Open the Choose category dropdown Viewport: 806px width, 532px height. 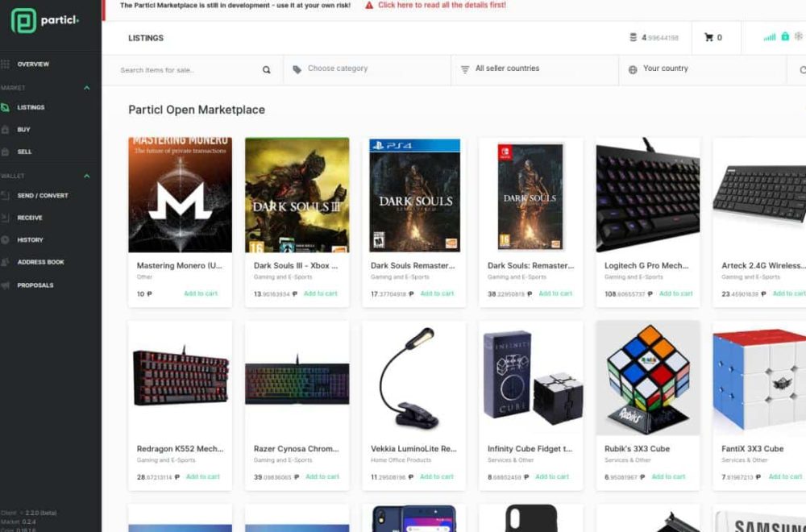(367, 69)
